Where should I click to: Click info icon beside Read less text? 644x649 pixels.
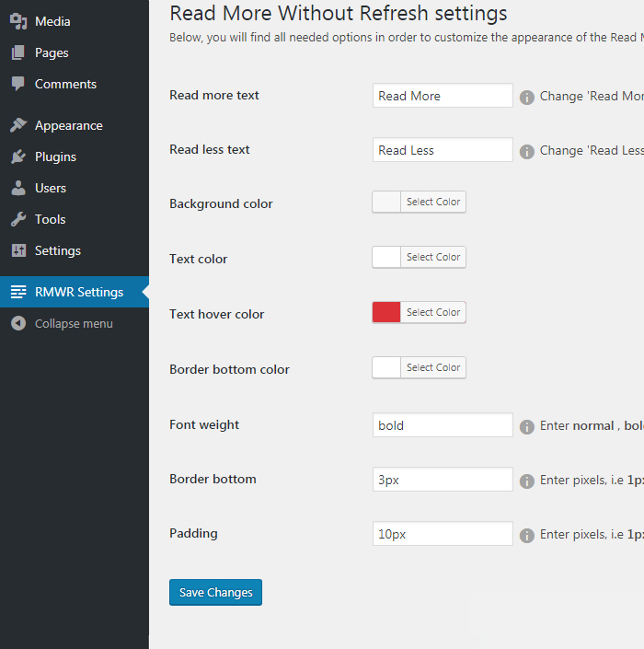526,152
